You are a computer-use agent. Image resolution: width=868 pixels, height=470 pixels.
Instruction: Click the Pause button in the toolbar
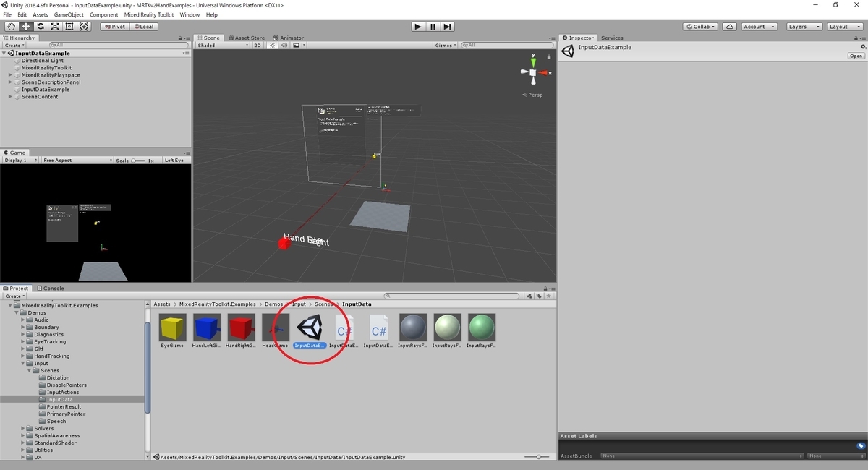(433, 27)
